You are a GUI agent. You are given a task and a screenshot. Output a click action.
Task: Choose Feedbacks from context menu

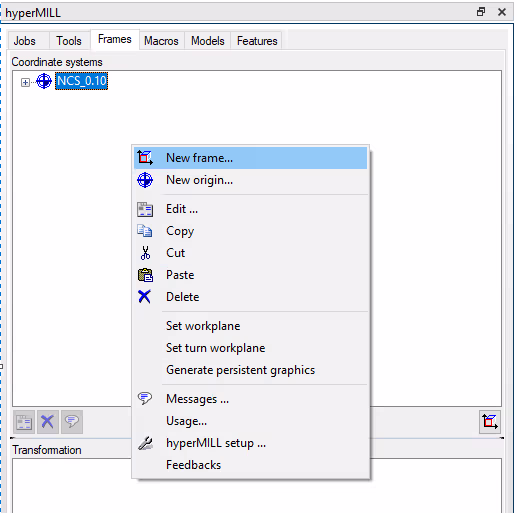250,465
